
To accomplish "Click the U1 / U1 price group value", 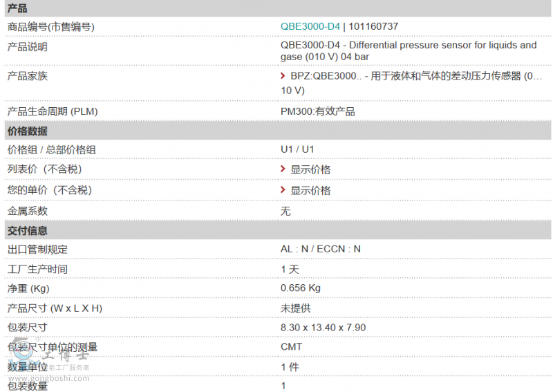I will [297, 149].
